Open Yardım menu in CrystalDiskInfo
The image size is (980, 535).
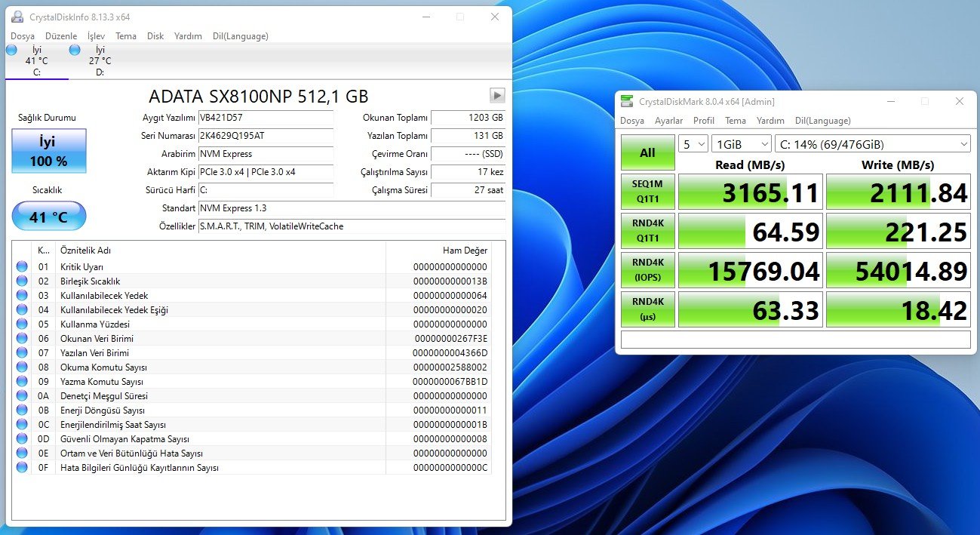coord(188,36)
